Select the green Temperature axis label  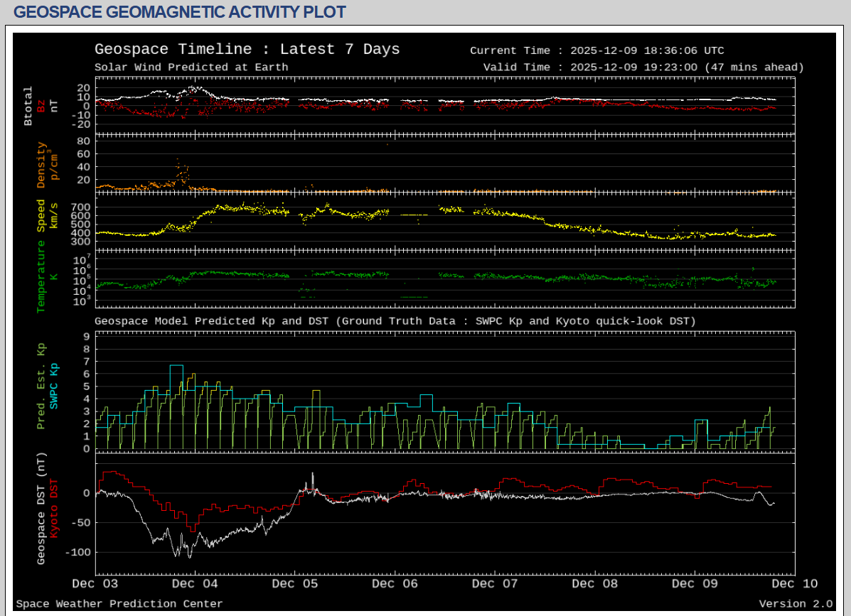[41, 276]
